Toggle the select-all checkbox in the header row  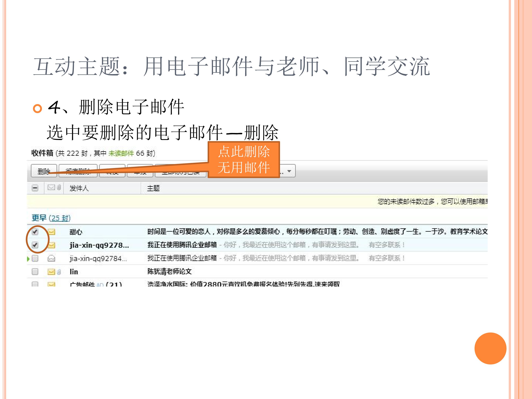(x=35, y=188)
